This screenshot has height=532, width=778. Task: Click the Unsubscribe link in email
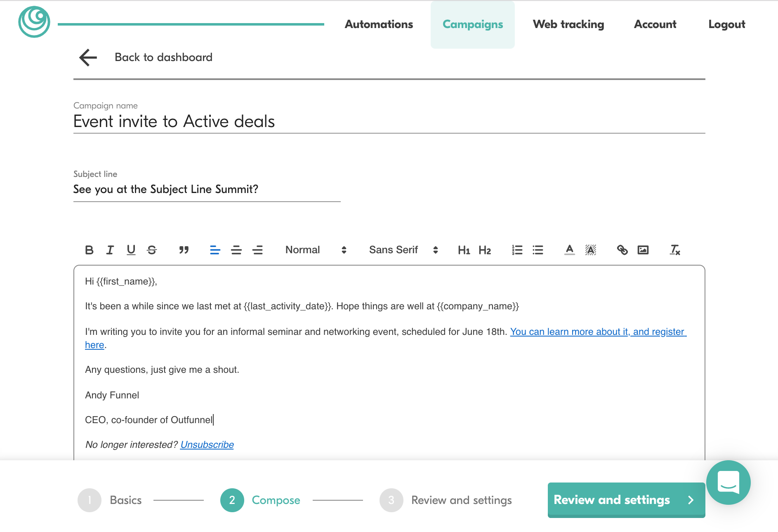click(207, 445)
